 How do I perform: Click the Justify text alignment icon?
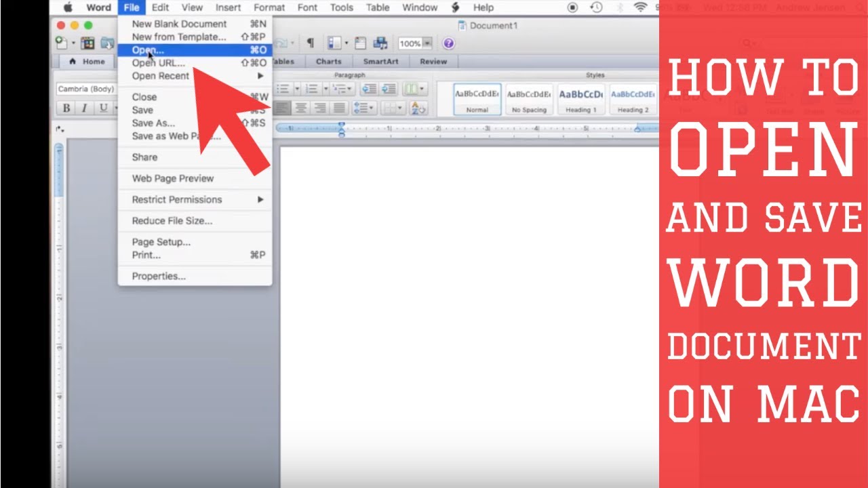(x=339, y=108)
